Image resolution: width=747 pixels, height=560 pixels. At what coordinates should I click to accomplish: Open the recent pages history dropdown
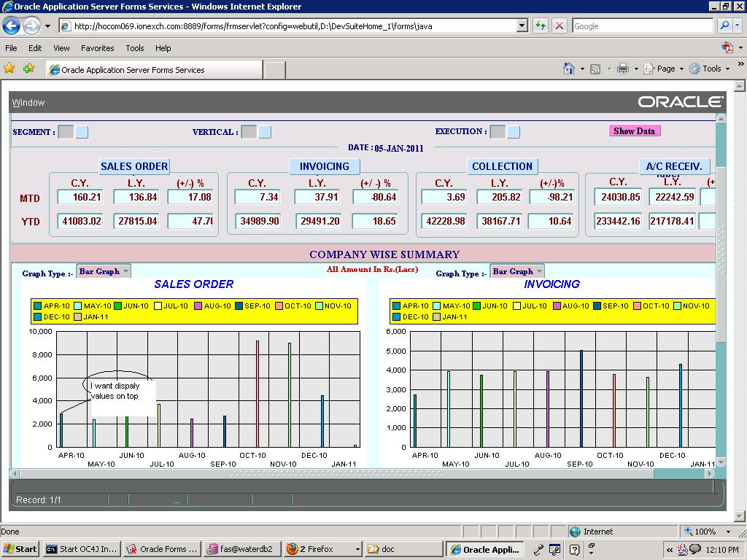47,26
